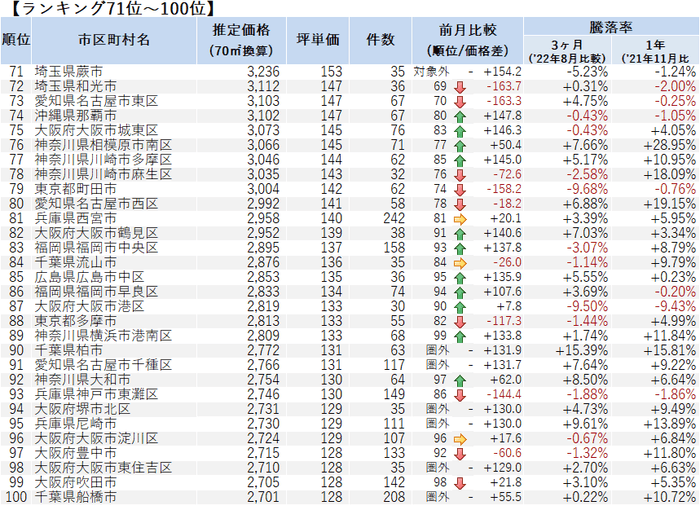The width and height of the screenshot is (700, 505).
Task: Click the +28.95% value for 相模原市南区
Action: point(669,146)
